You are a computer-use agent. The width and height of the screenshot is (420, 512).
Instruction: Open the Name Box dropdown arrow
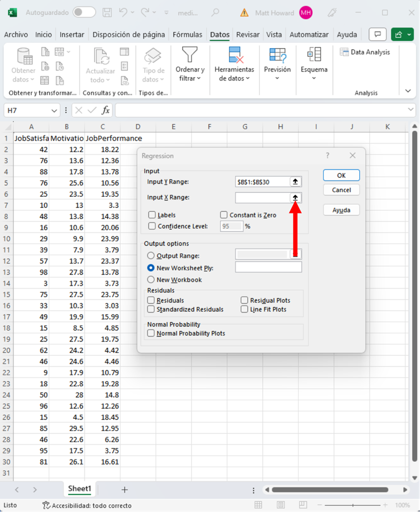point(54,110)
